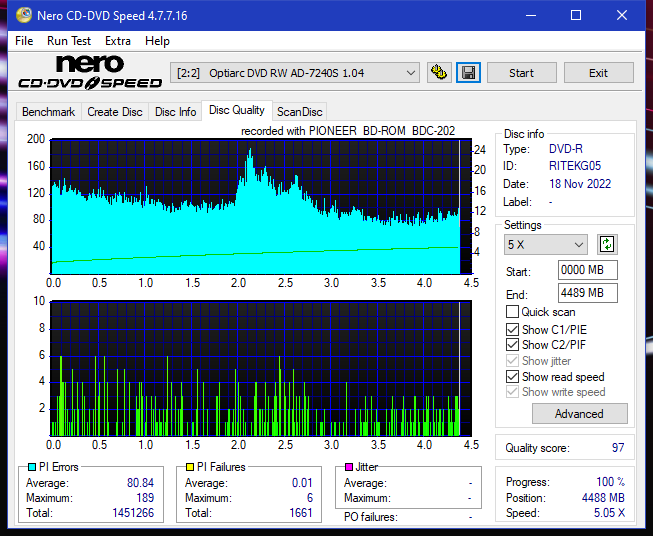Image resolution: width=653 pixels, height=536 pixels.
Task: Click PI Errors total 1451266
Action: click(133, 513)
